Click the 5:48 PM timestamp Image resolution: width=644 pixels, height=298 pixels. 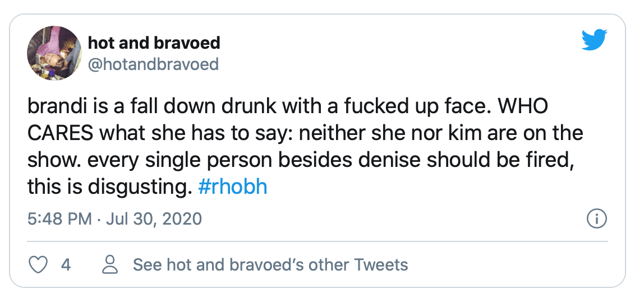pos(59,218)
